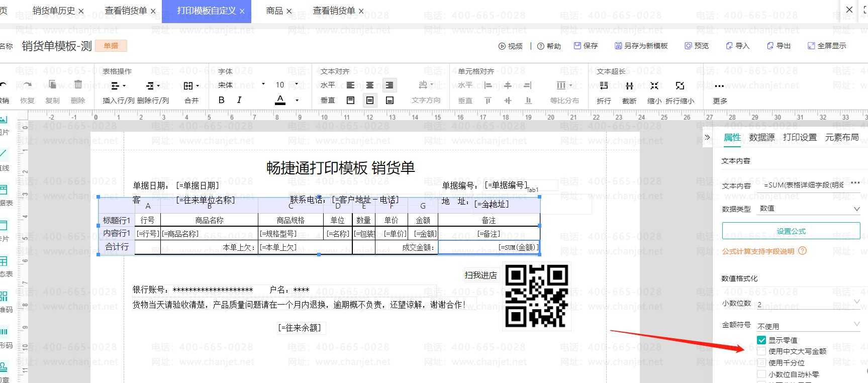The image size is (868, 383).
Task: Open the 金额符号 dropdown
Action: (x=809, y=326)
